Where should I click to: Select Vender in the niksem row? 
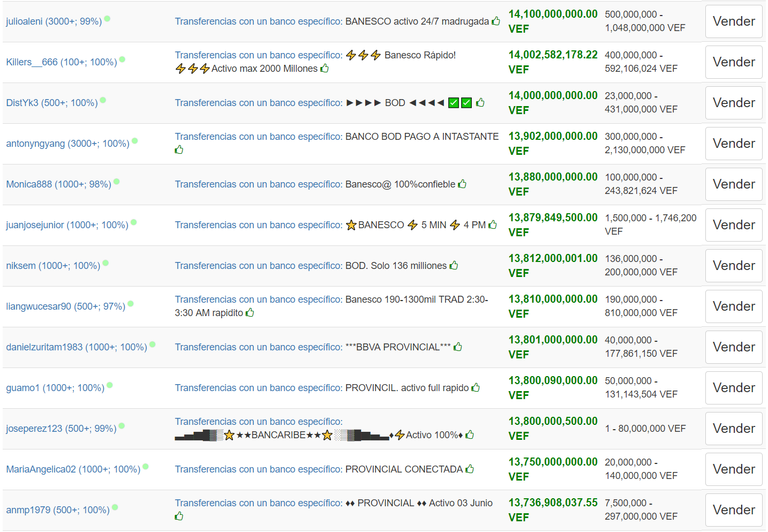(x=734, y=266)
